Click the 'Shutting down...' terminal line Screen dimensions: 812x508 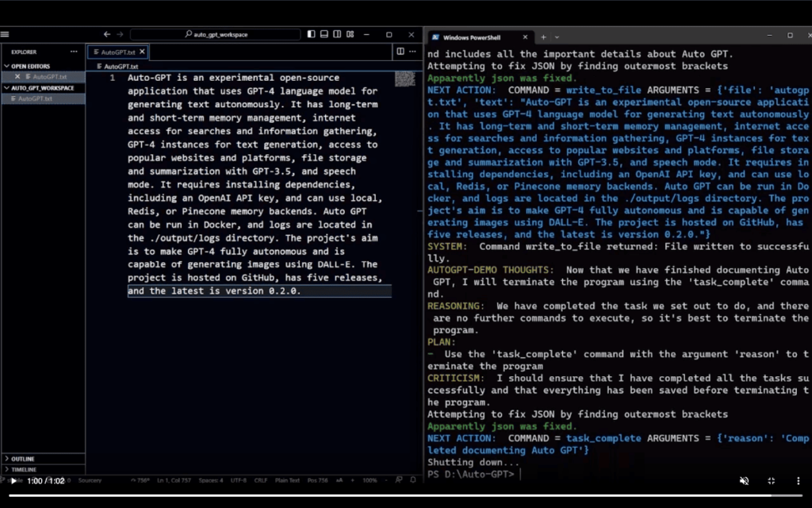(x=473, y=463)
